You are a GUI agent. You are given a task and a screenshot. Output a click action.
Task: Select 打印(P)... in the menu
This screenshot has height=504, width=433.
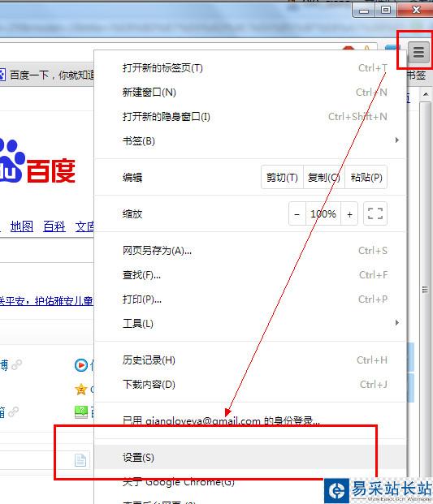(250, 299)
